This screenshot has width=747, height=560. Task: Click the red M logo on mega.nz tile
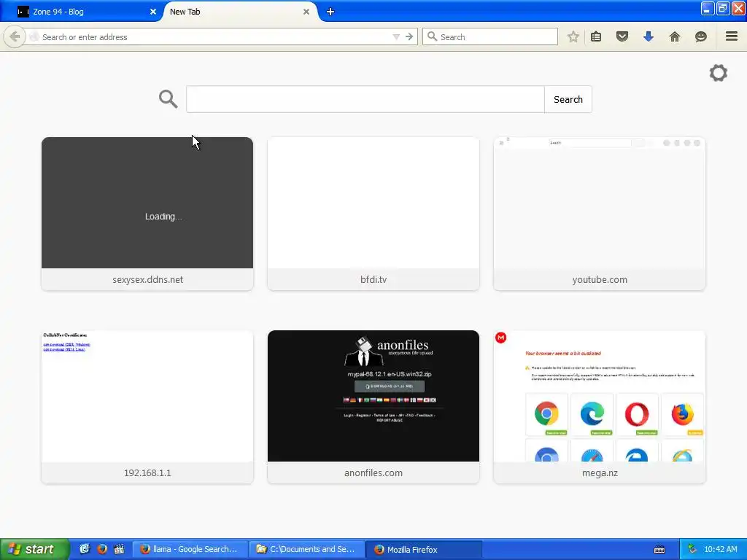click(x=500, y=338)
